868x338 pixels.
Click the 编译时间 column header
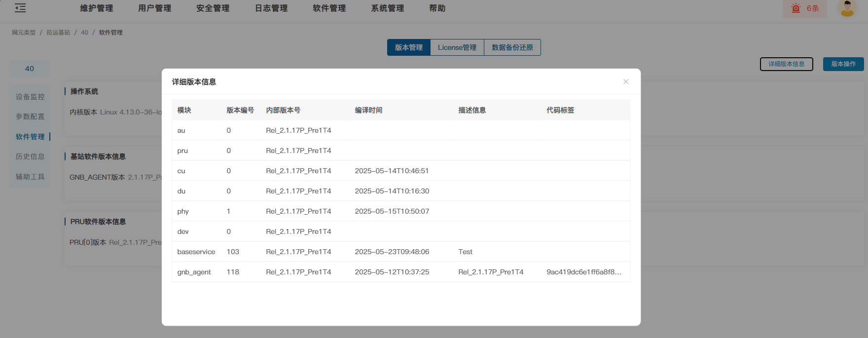[x=368, y=110]
